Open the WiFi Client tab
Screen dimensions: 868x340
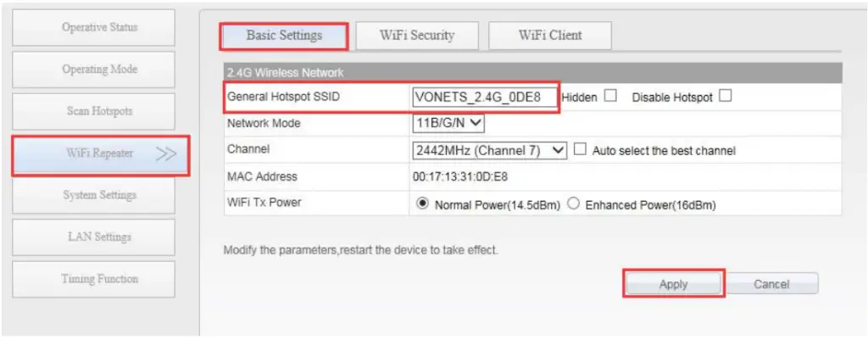[549, 36]
